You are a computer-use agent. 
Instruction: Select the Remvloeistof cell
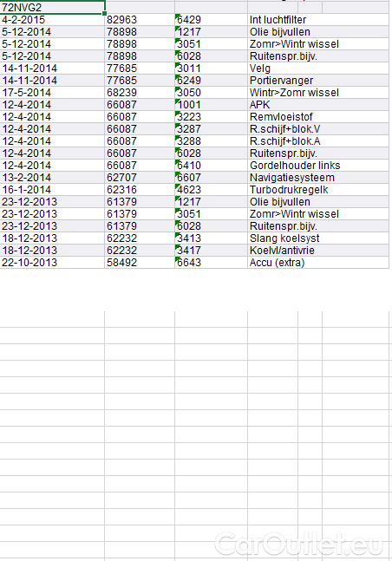tap(318, 117)
